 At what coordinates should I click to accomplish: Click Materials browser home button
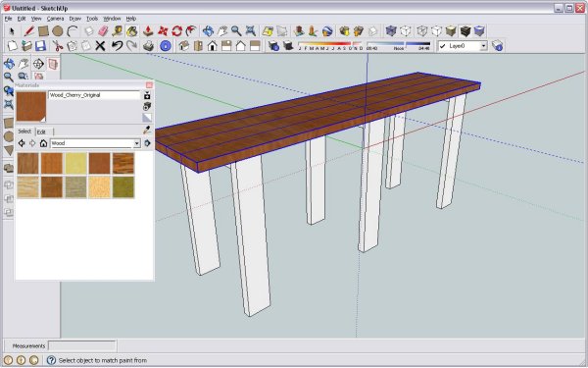pyautogui.click(x=43, y=143)
